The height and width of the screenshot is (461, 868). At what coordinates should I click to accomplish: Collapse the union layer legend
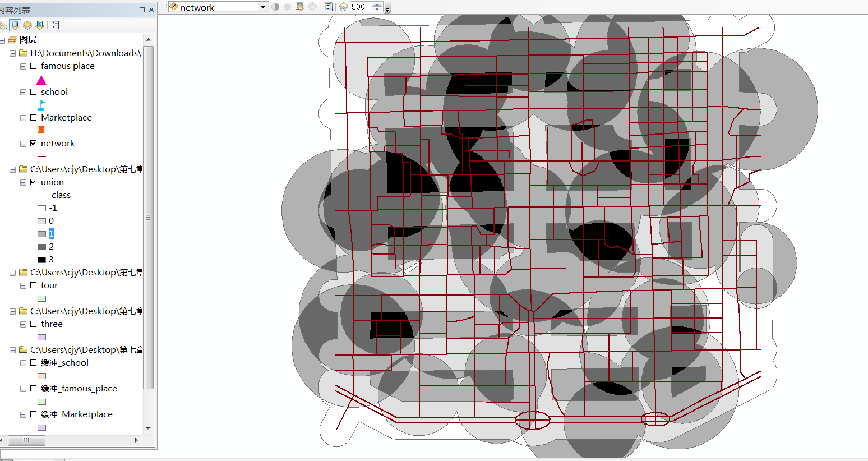pyautogui.click(x=23, y=182)
